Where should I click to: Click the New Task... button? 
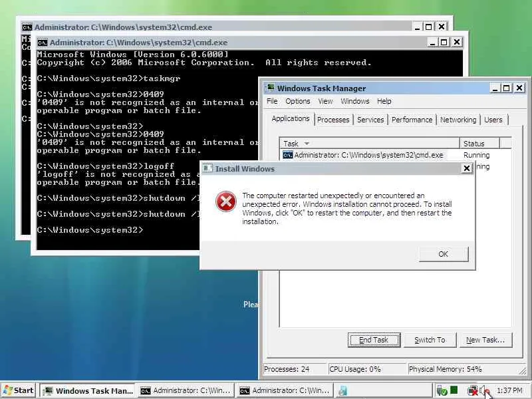coord(485,340)
